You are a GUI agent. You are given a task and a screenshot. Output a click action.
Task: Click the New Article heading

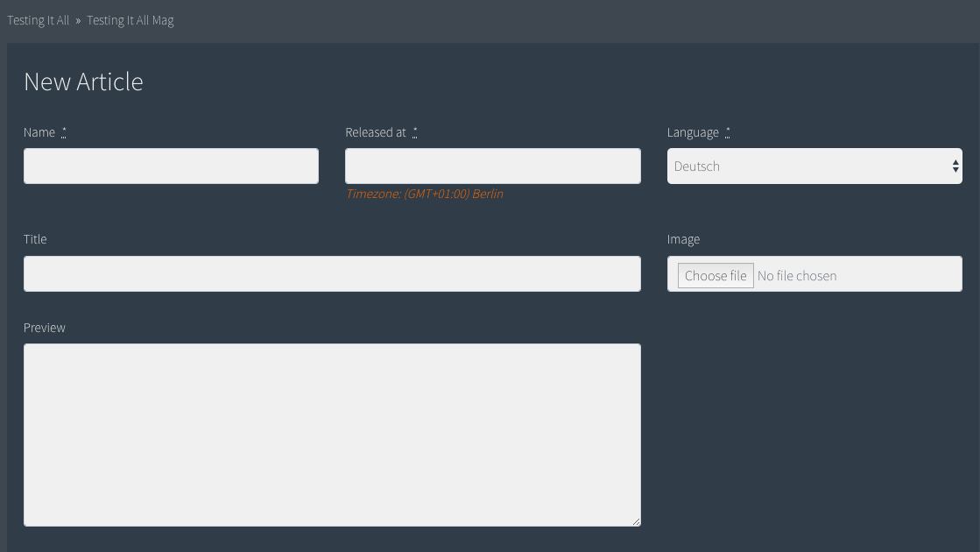point(84,81)
